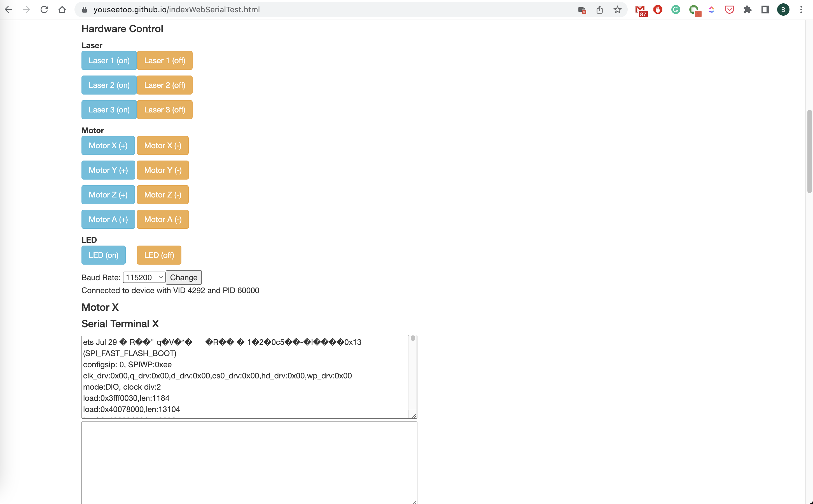Screen dimensions: 813x504
Task: Open the Gmail extension icon
Action: [x=640, y=10]
